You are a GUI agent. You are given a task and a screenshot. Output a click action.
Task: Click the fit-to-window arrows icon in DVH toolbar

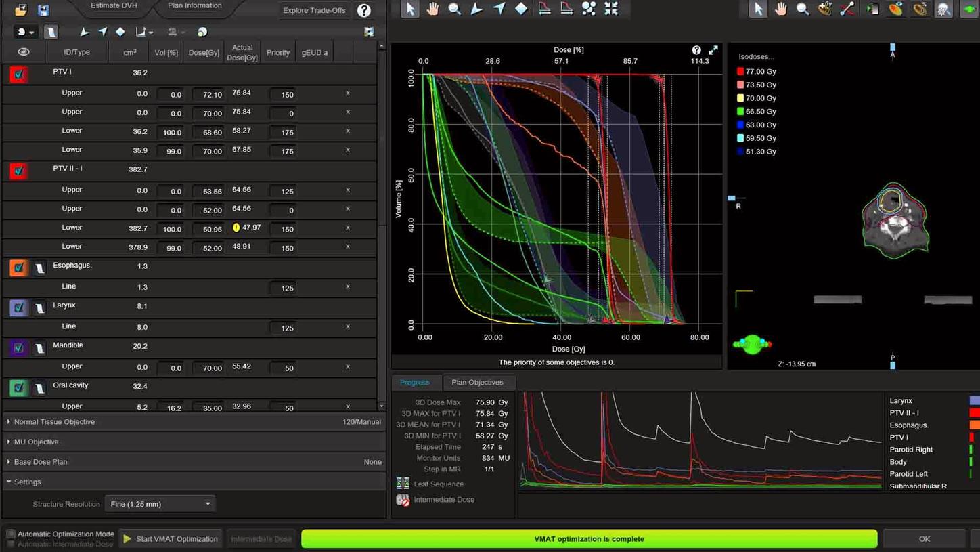coord(611,9)
